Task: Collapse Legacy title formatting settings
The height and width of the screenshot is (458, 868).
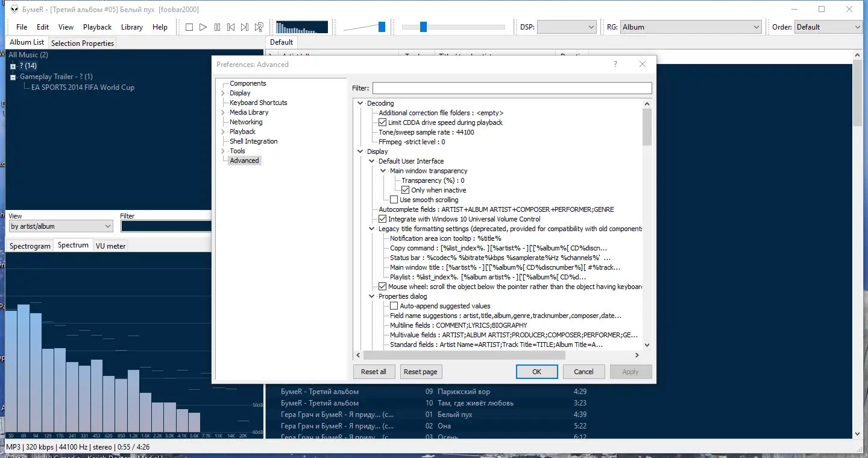Action: (372, 229)
